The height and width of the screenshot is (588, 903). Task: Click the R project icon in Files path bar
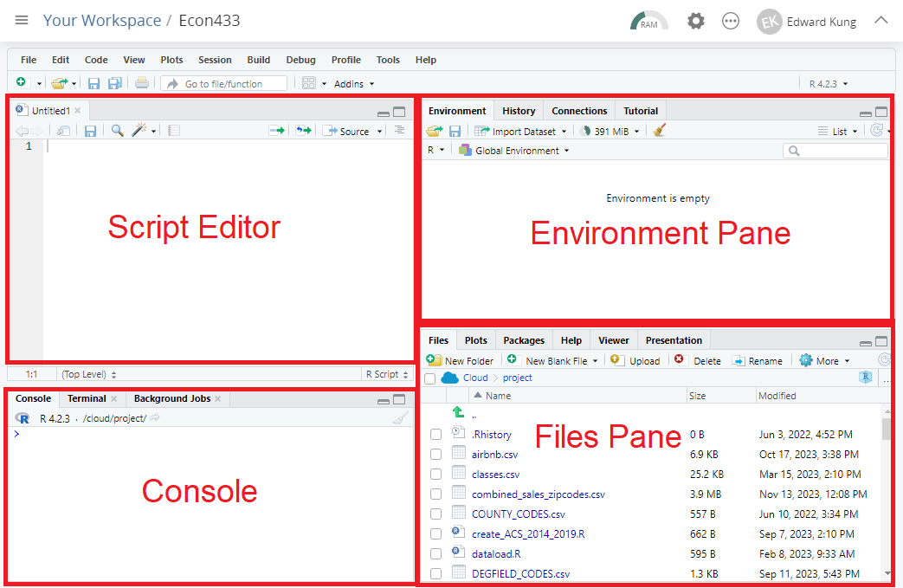(865, 378)
